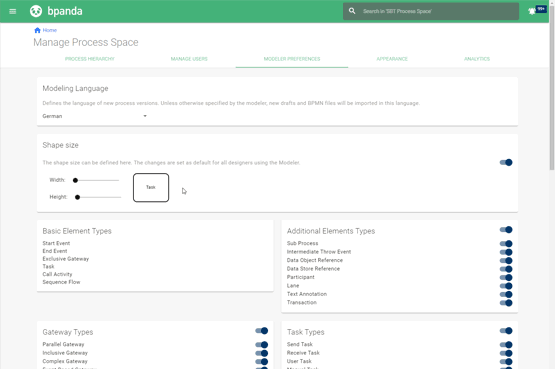Viewport: 555px width, 369px height.
Task: Adjust the Height slider handle
Action: click(x=78, y=197)
